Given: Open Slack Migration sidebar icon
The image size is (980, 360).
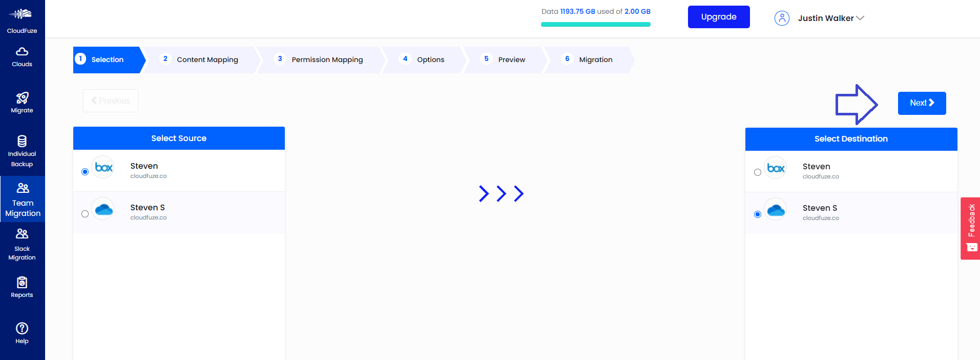Looking at the screenshot, I should [x=22, y=234].
